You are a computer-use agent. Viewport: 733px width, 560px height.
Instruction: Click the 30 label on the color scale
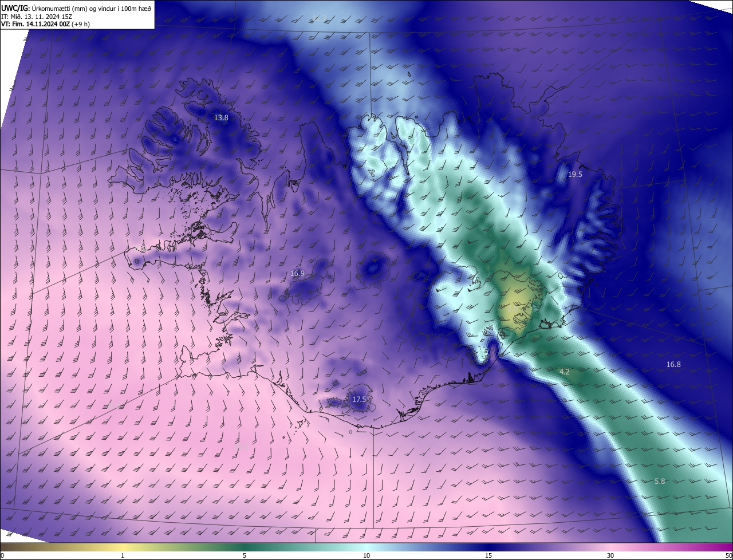(610, 555)
